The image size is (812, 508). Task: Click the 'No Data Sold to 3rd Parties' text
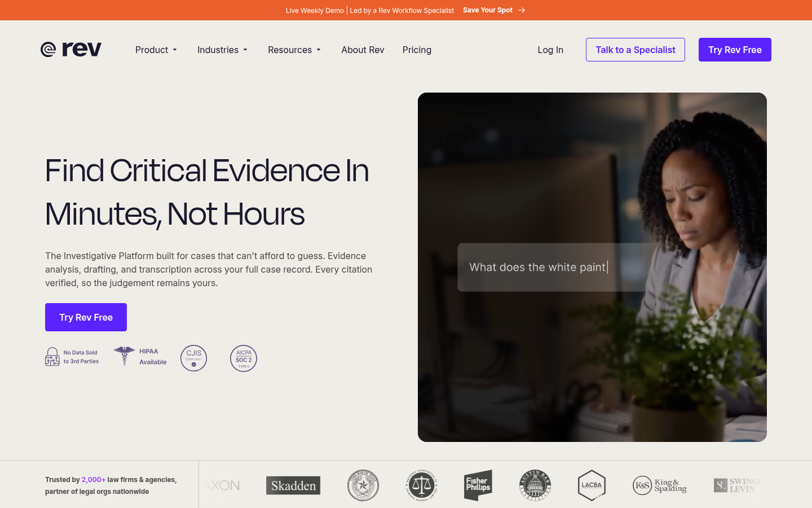point(81,357)
